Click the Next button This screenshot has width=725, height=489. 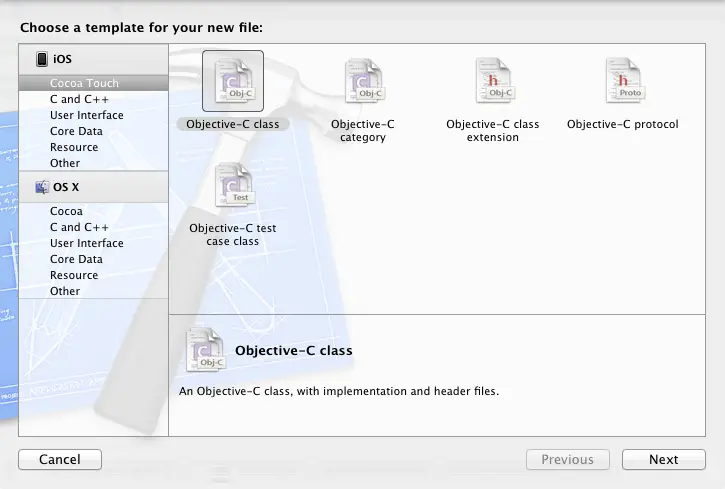pyautogui.click(x=663, y=460)
